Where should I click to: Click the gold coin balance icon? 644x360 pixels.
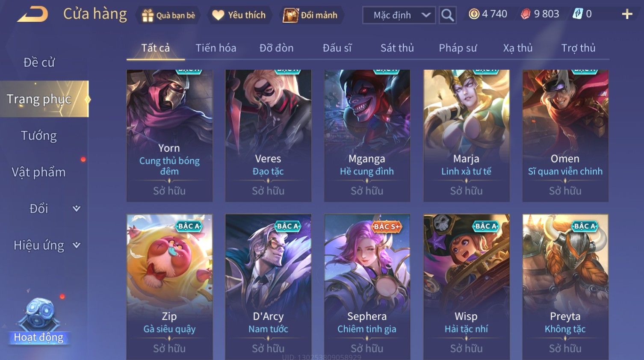tap(474, 14)
